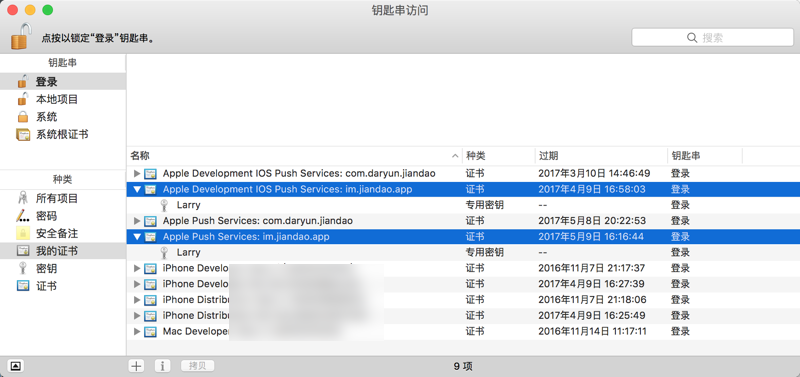The width and height of the screenshot is (800, 377).
Task: Sort by 过期 column header
Action: point(601,156)
